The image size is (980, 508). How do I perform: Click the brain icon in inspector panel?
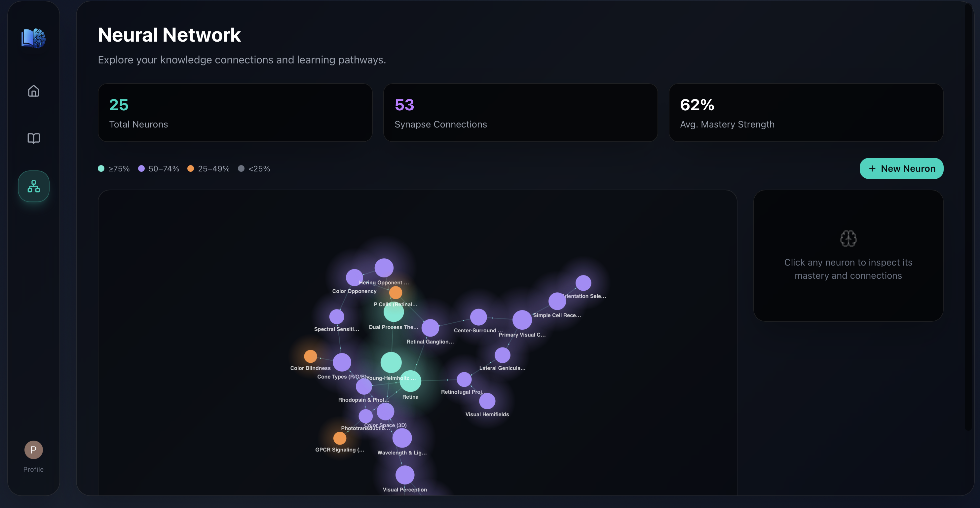coord(848,238)
